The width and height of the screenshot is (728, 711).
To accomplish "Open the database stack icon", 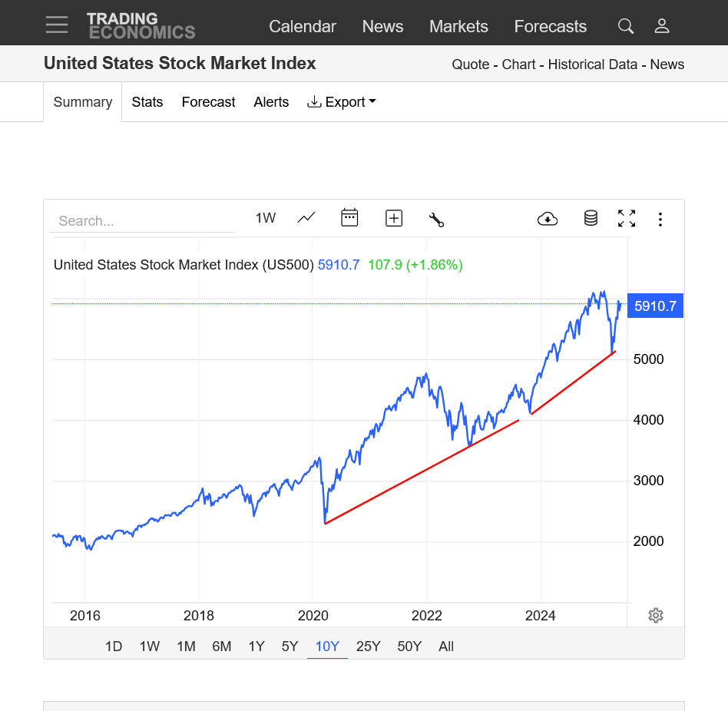I will coord(591,218).
